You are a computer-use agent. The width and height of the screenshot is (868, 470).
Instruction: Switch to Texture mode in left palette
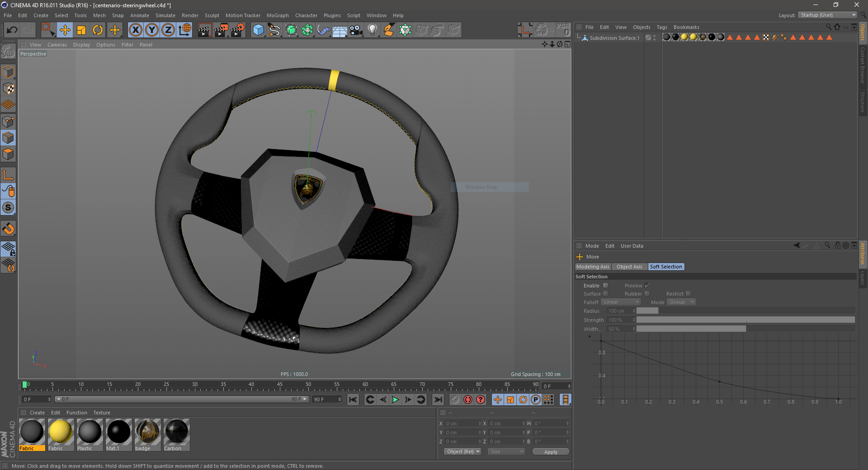pyautogui.click(x=8, y=89)
